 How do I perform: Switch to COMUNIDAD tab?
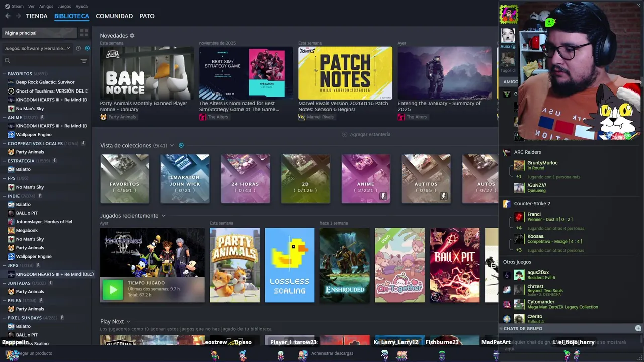pos(114,16)
